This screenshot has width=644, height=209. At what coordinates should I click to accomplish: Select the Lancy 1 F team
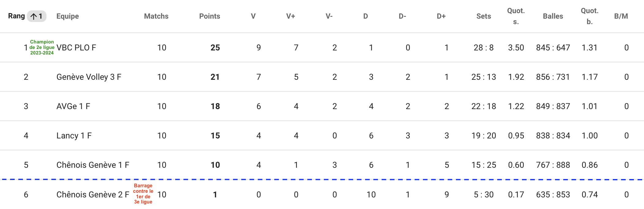click(x=74, y=136)
